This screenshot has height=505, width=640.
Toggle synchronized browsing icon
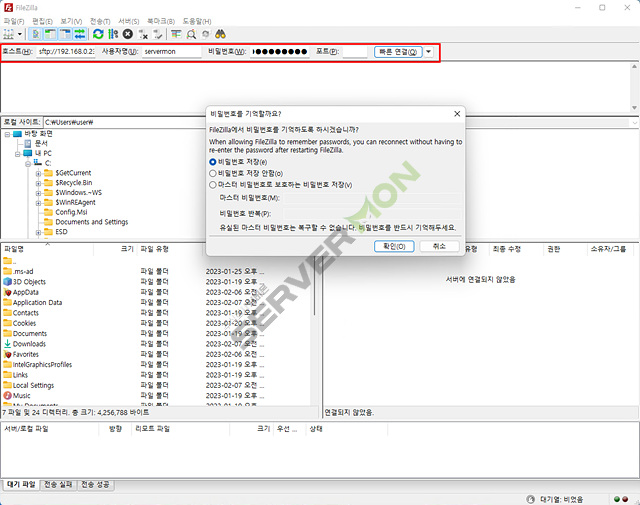tap(206, 34)
